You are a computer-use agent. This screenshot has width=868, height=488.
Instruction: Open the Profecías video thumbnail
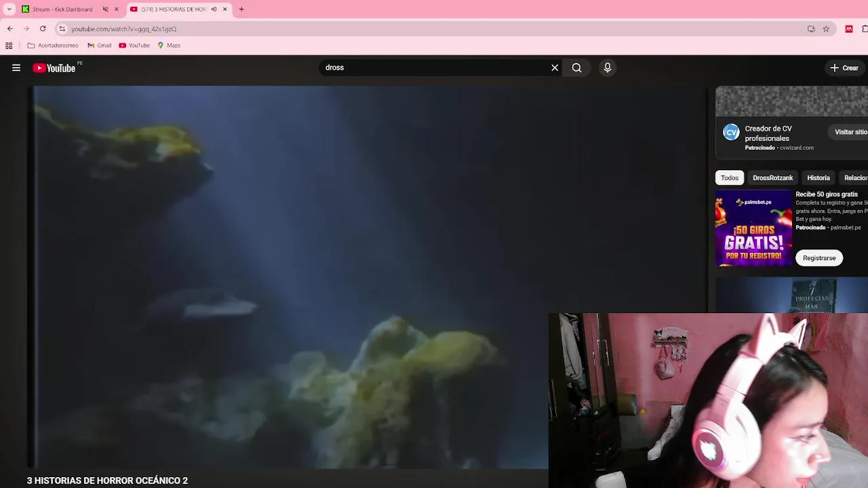point(792,296)
